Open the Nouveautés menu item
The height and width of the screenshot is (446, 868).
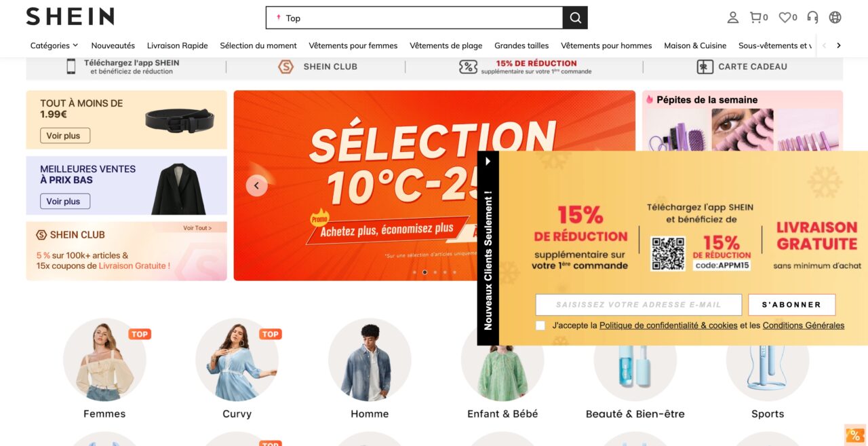click(x=113, y=45)
